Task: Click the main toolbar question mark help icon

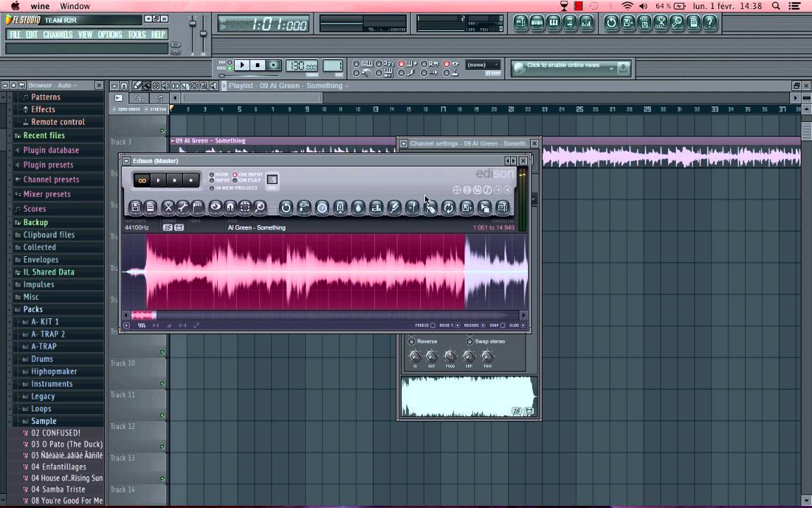Action: pyautogui.click(x=710, y=23)
